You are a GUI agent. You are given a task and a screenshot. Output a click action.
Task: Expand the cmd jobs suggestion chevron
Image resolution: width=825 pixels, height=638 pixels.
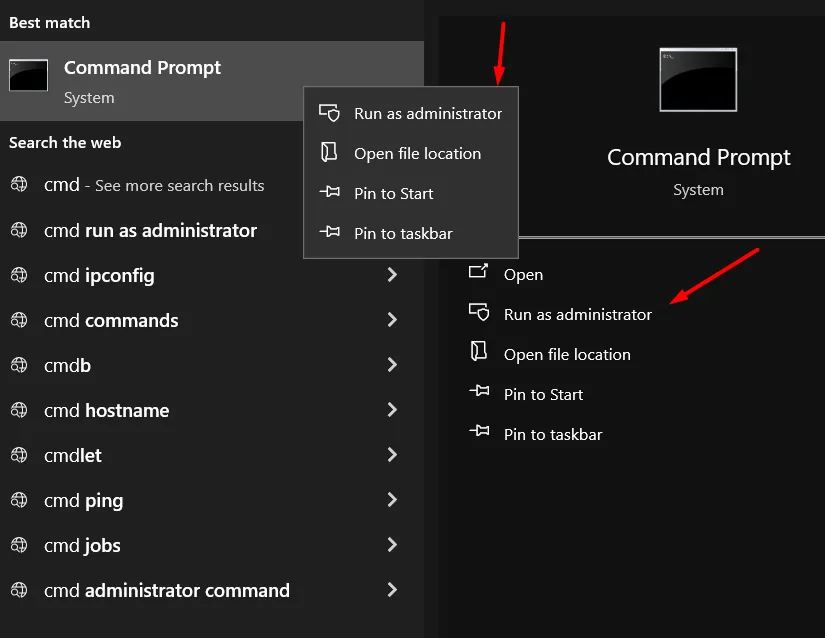[392, 544]
